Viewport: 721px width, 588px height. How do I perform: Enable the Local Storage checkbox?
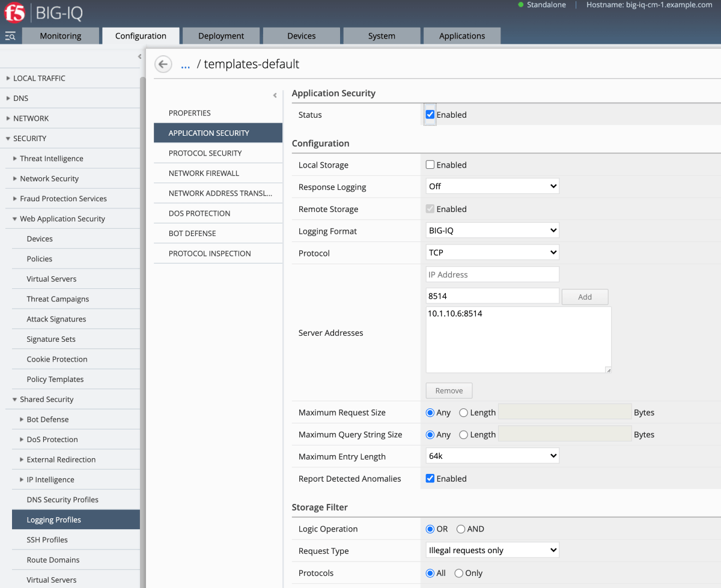(430, 165)
